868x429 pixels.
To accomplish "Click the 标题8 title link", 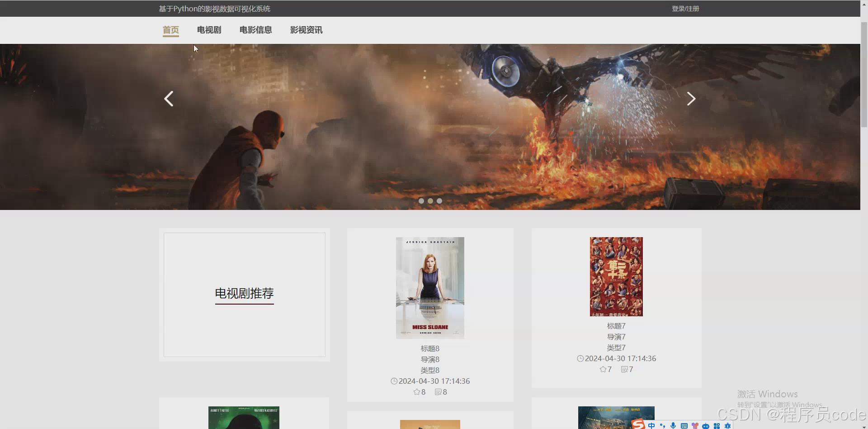I will click(x=430, y=348).
